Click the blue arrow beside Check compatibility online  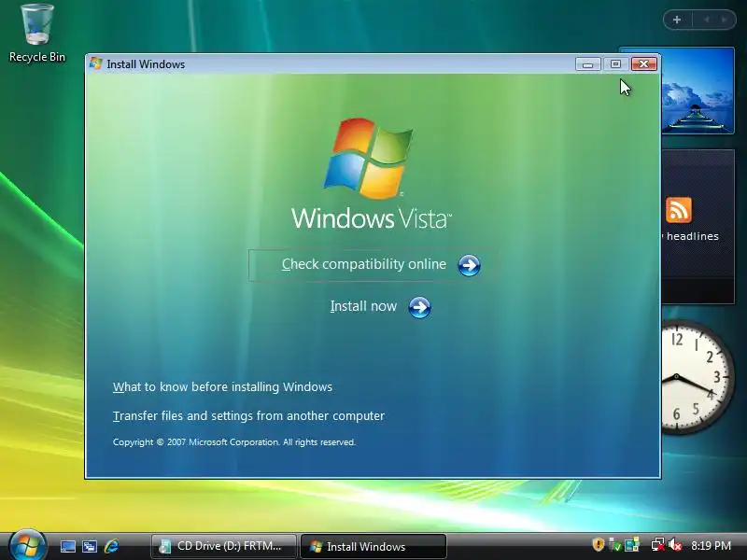(x=469, y=265)
